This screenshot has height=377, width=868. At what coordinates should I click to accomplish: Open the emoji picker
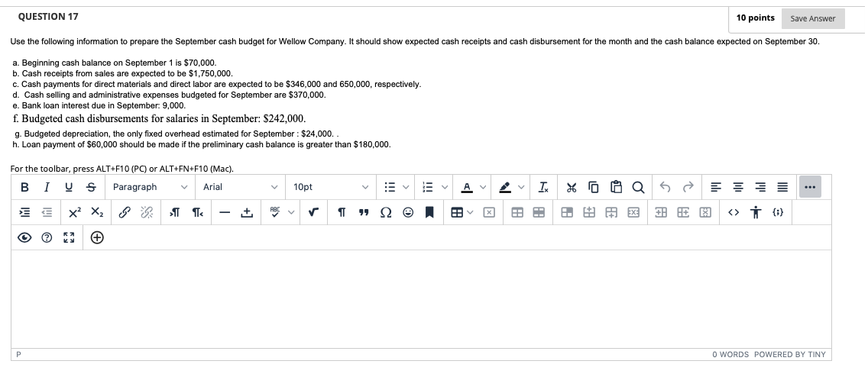tap(408, 212)
